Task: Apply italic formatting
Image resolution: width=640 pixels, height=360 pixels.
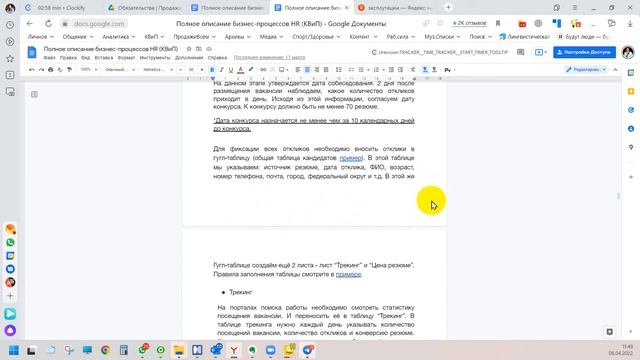Action: 221,70
